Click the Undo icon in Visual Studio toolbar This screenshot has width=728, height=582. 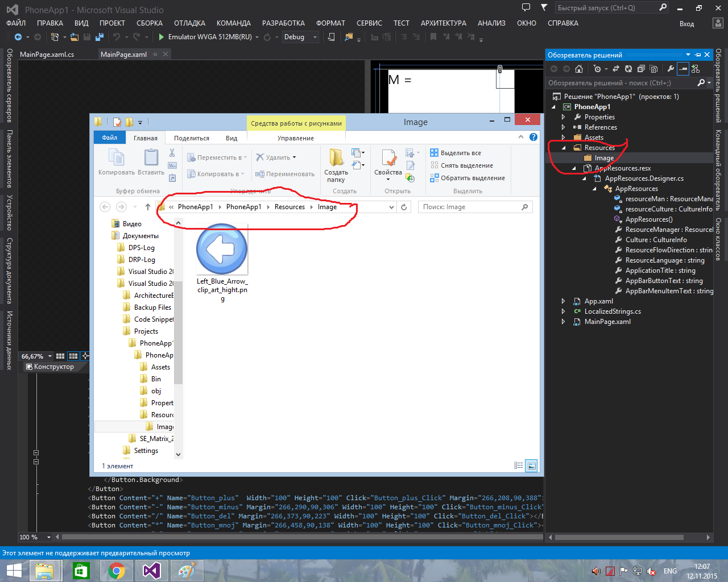click(117, 37)
